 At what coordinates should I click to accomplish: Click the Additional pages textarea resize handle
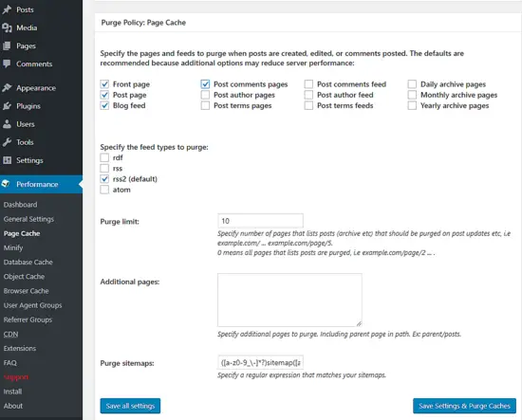(359, 323)
